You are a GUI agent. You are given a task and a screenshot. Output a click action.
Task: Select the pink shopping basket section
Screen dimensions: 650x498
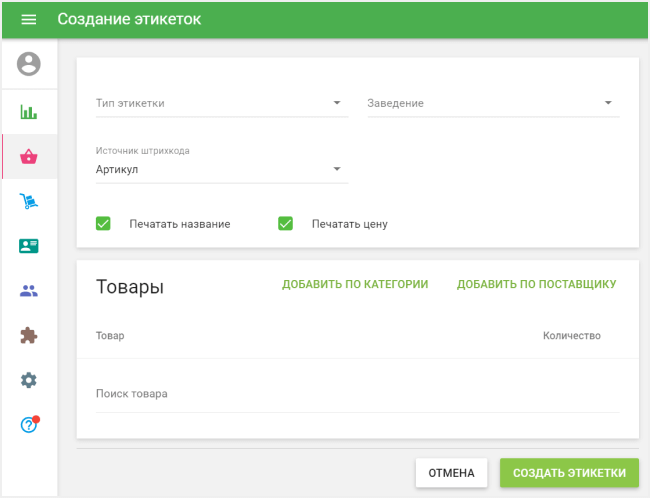pos(29,157)
